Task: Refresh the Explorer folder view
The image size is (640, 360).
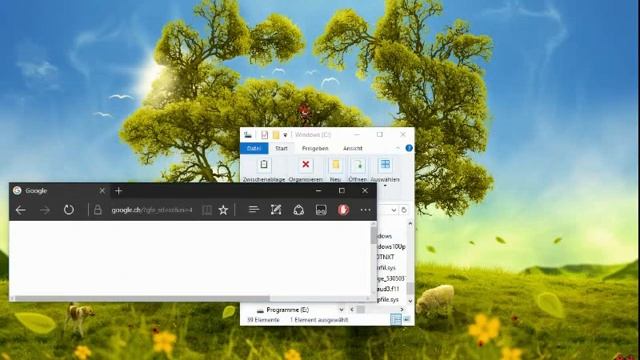Action: 404,210
